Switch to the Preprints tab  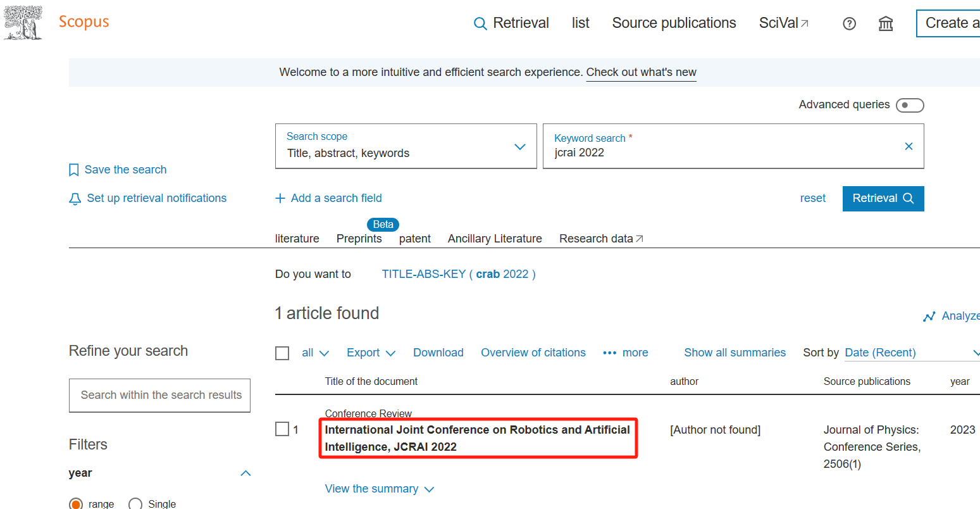pyautogui.click(x=359, y=239)
